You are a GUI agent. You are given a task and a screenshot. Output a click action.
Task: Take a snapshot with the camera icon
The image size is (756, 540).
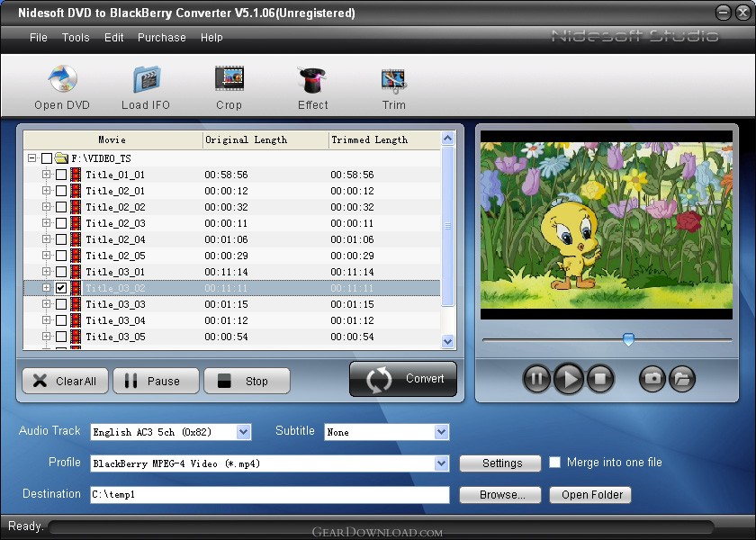[x=652, y=379]
